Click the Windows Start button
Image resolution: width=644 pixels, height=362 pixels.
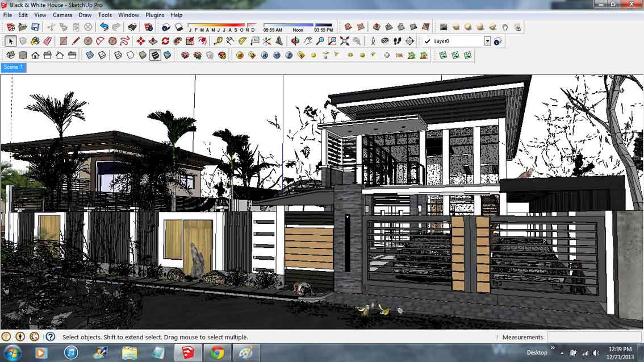coord(12,353)
